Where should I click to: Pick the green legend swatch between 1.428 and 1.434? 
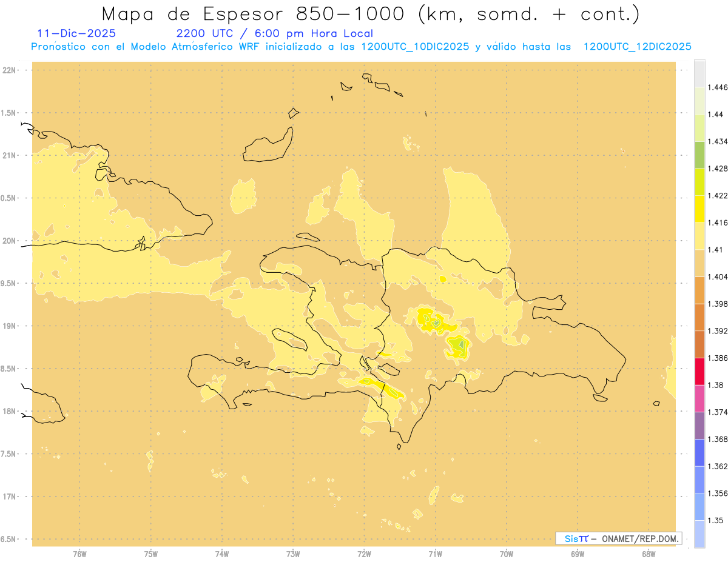tap(699, 155)
